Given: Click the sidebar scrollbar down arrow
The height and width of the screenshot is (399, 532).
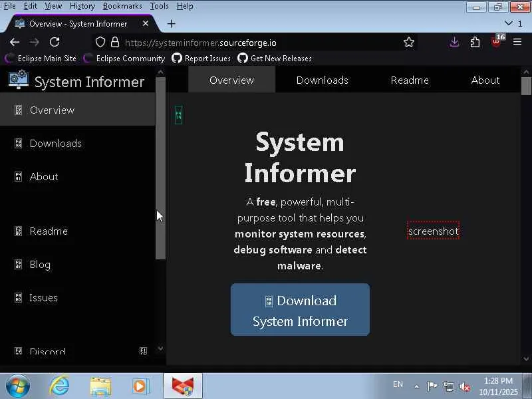Looking at the screenshot, I should tap(160, 348).
